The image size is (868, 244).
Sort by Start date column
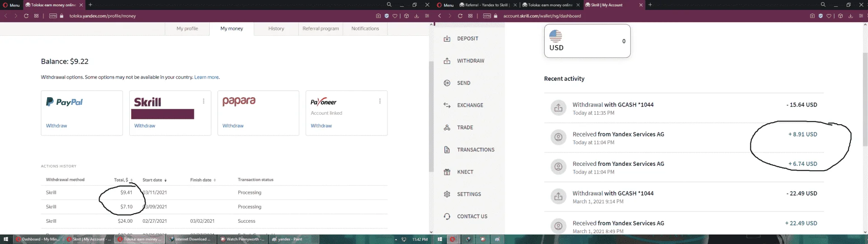coord(155,180)
